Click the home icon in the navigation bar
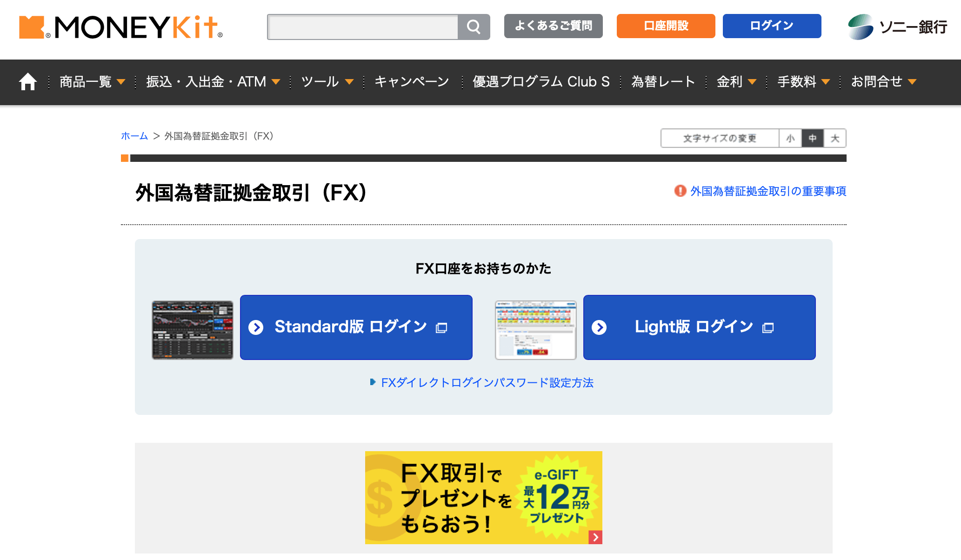This screenshot has height=560, width=961. [27, 81]
